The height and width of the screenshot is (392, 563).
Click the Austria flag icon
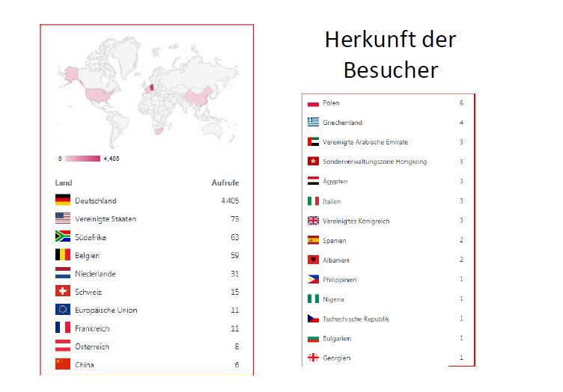63,346
